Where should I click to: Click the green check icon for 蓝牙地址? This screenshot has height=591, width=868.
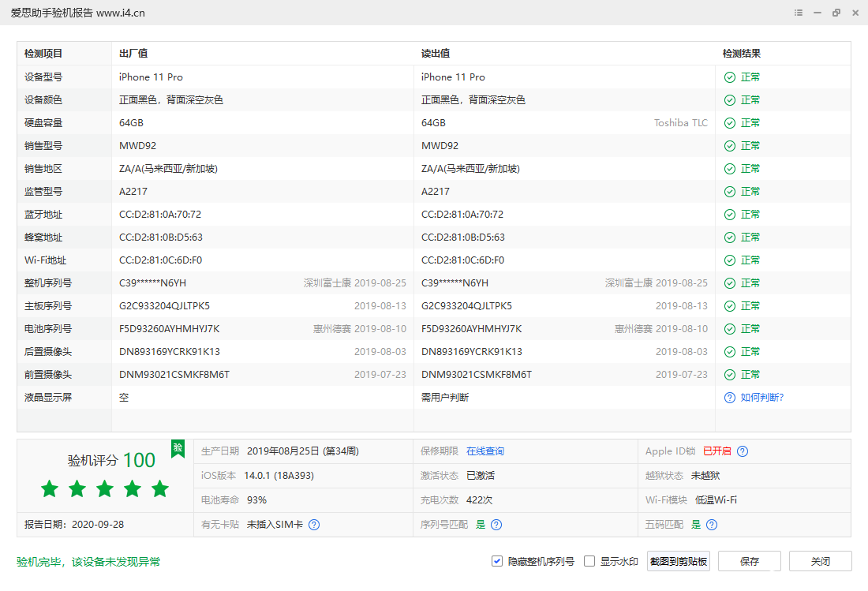pos(730,215)
